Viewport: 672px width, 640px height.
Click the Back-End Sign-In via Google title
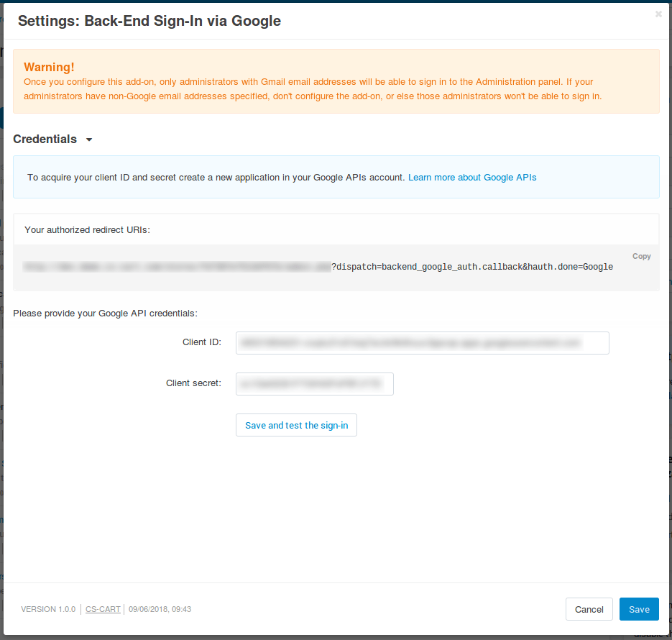pos(149,21)
